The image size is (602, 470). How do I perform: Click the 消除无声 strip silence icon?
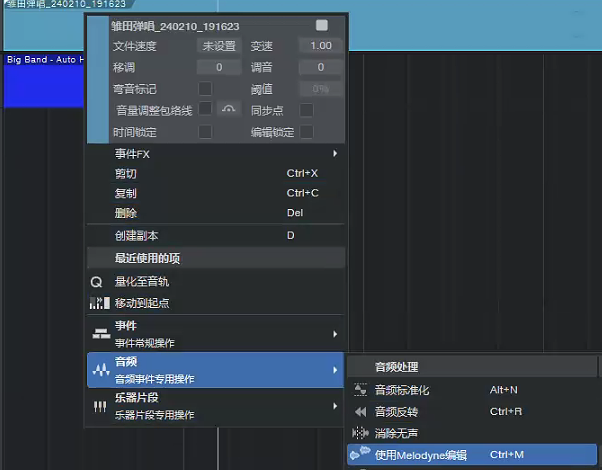point(360,433)
